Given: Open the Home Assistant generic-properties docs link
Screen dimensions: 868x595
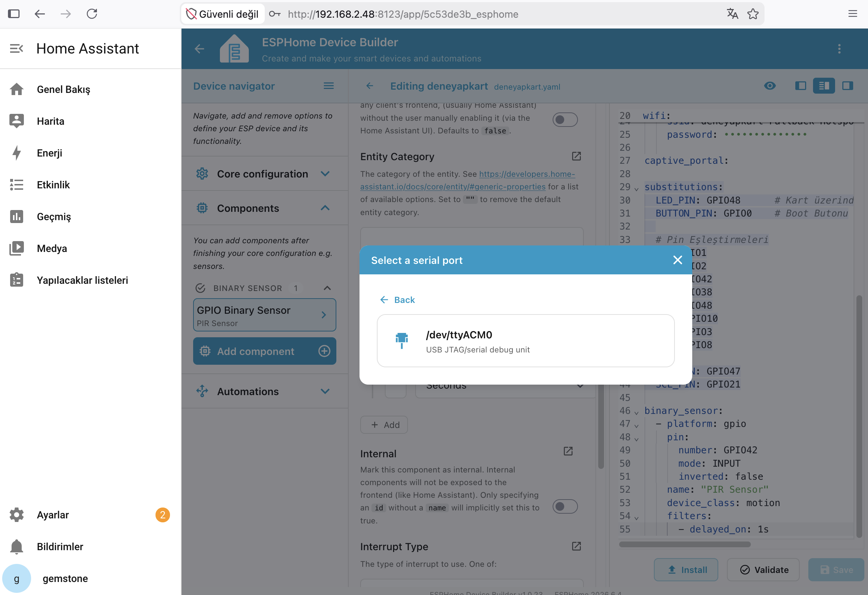Looking at the screenshot, I should point(467,180).
